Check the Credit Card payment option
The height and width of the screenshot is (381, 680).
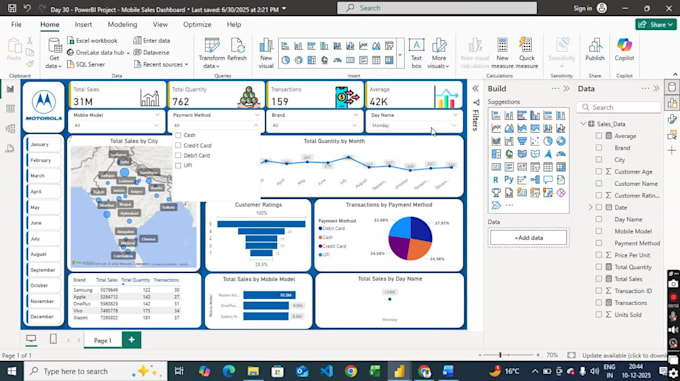coord(178,145)
